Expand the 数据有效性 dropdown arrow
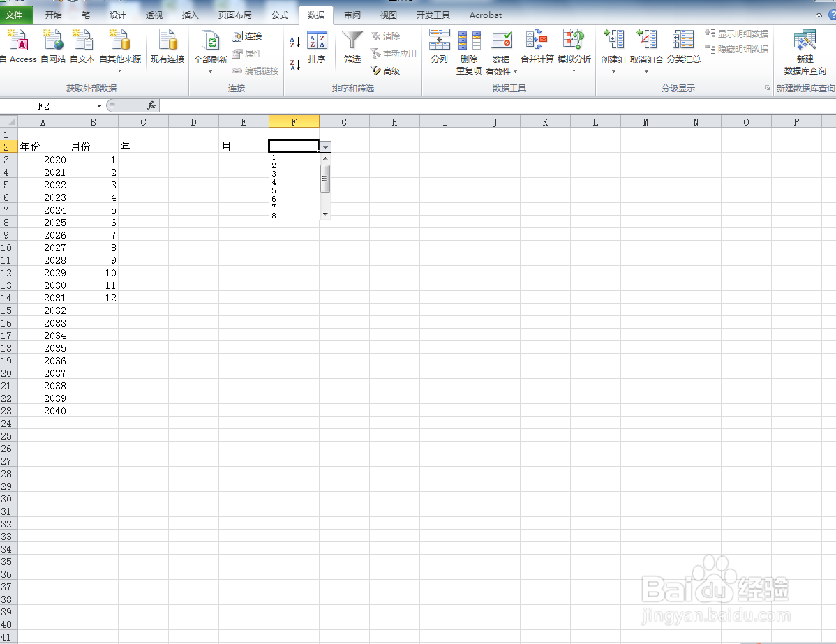 pyautogui.click(x=515, y=71)
